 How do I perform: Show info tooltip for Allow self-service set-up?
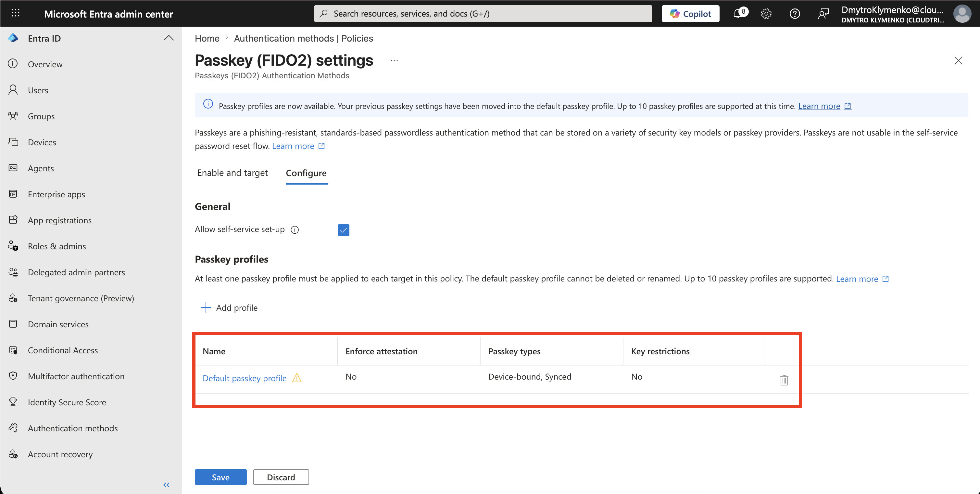(x=295, y=230)
